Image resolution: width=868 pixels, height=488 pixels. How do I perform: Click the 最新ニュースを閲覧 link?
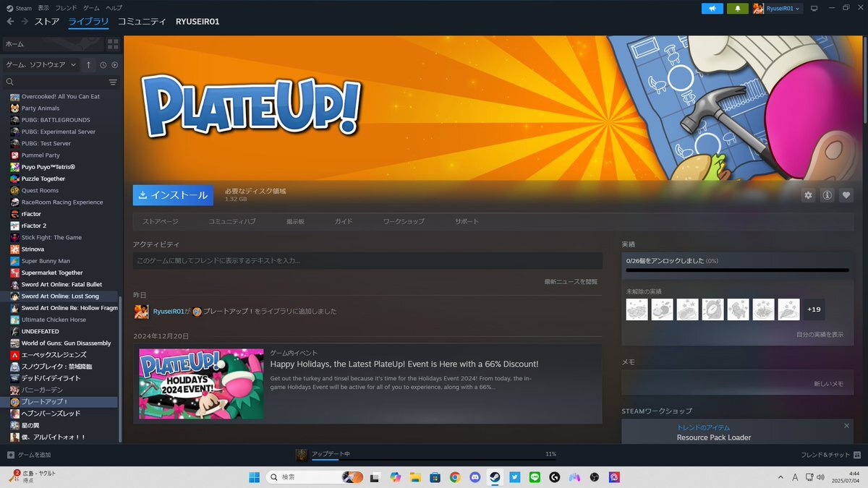coord(571,281)
